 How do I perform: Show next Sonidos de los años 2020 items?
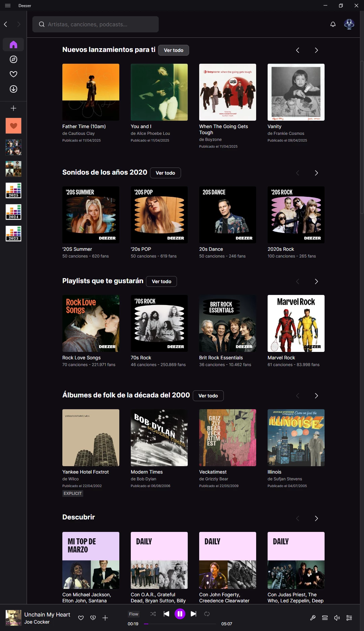(316, 173)
